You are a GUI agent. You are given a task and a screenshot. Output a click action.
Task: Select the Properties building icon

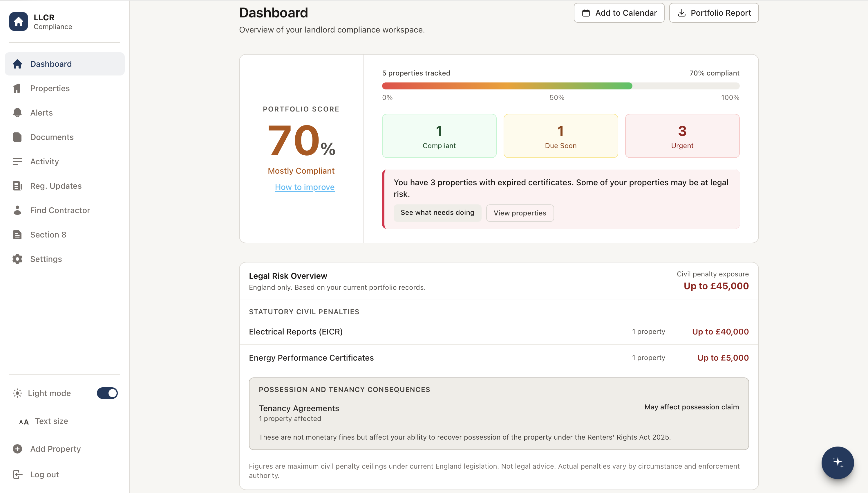pos(17,88)
